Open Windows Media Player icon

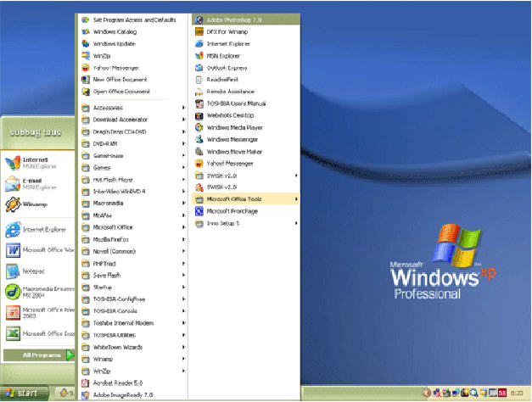tap(199, 127)
